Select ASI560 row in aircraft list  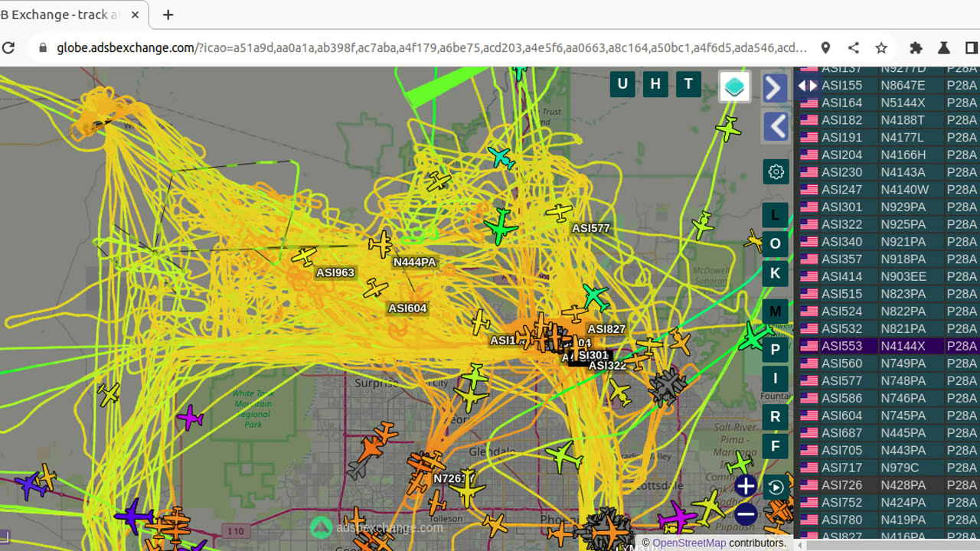coord(888,364)
